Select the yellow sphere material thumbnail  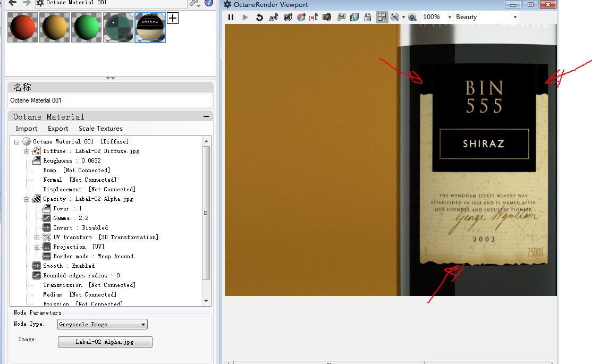(54, 27)
